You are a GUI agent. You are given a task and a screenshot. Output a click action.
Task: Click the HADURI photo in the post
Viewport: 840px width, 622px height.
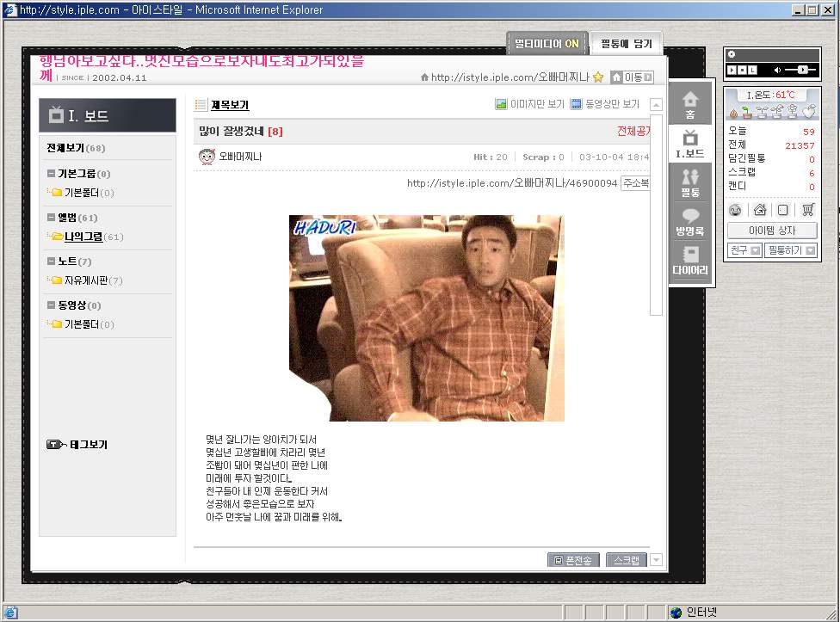pos(426,318)
